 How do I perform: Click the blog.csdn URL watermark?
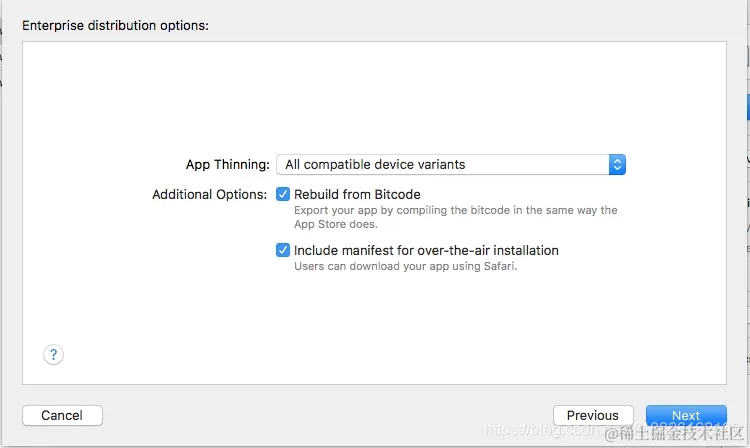click(x=543, y=429)
